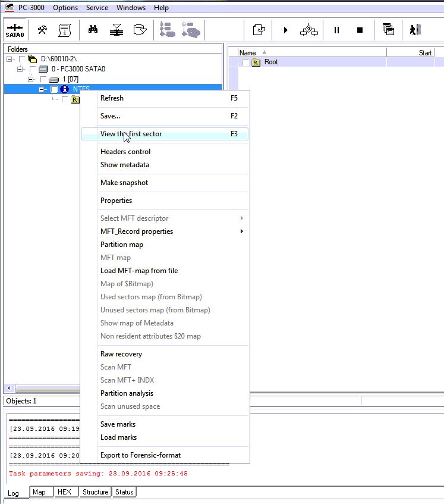Tick the checkbox for 0 - PC3000 SATA0
Screen dimensions: 444x504
[33, 69]
